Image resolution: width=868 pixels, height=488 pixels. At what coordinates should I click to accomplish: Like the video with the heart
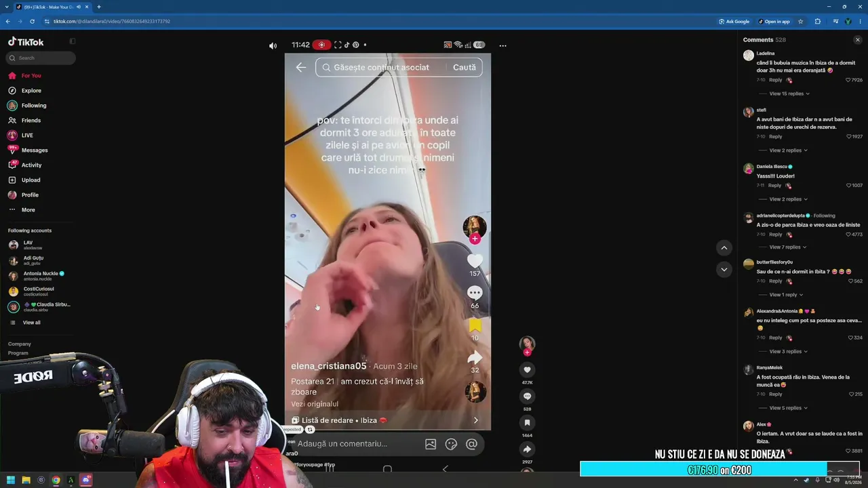(527, 370)
